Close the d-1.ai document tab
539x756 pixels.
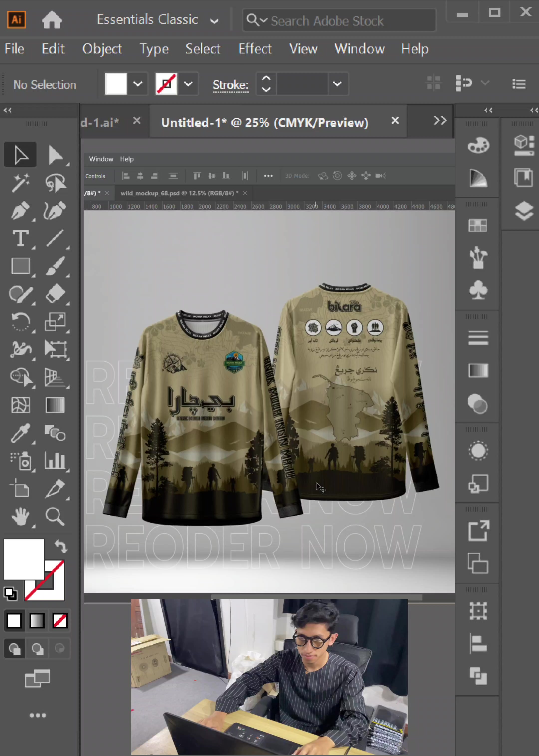pyautogui.click(x=137, y=121)
